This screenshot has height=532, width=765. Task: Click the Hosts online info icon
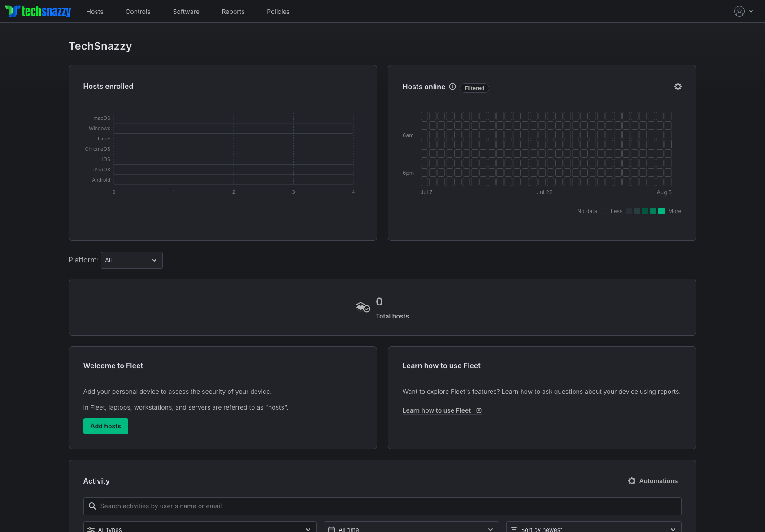pyautogui.click(x=452, y=87)
